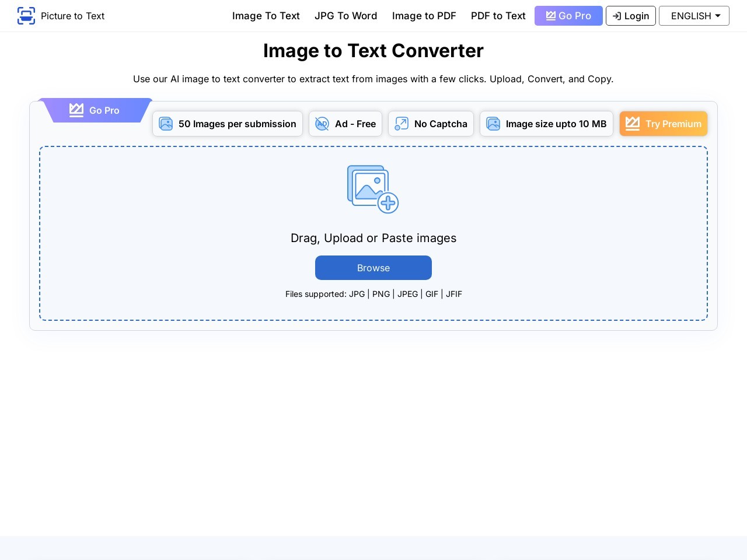Select the Go Pro ribbon tab
The width and height of the screenshot is (747, 560).
pyautogui.click(x=95, y=110)
